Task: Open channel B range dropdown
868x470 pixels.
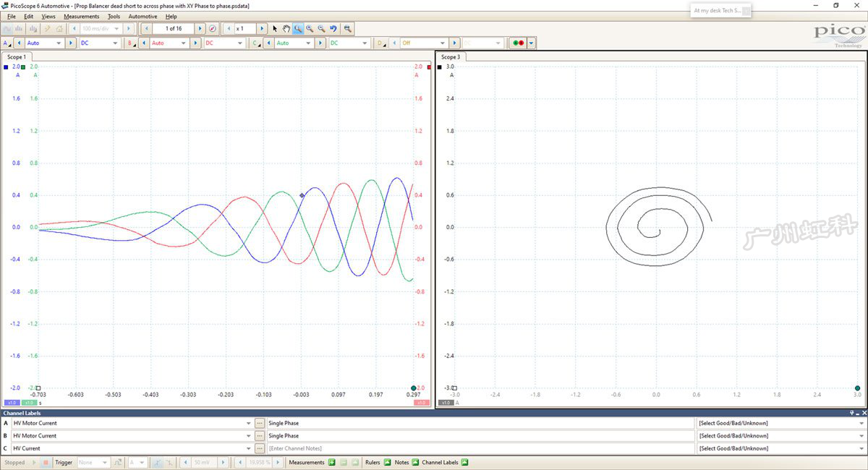Action: 170,43
